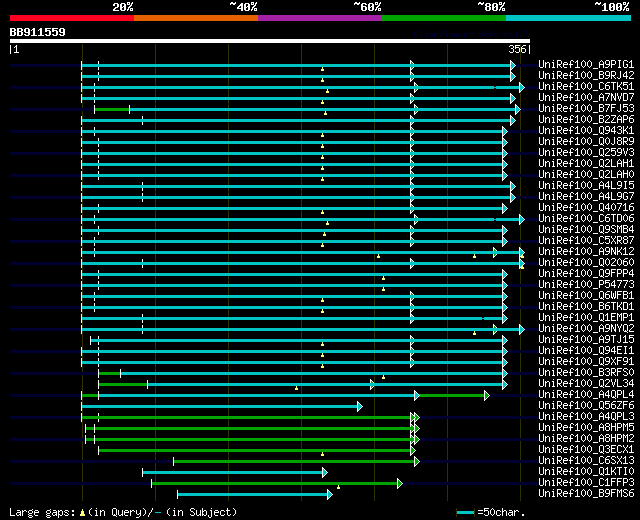Click the red 20% legend color segment
Screen dimensions: 640x520
click(72, 18)
